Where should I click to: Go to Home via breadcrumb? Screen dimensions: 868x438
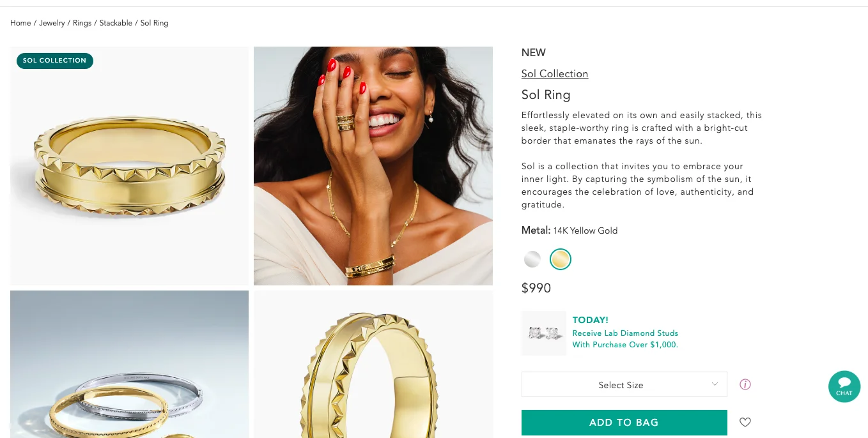[x=20, y=23]
